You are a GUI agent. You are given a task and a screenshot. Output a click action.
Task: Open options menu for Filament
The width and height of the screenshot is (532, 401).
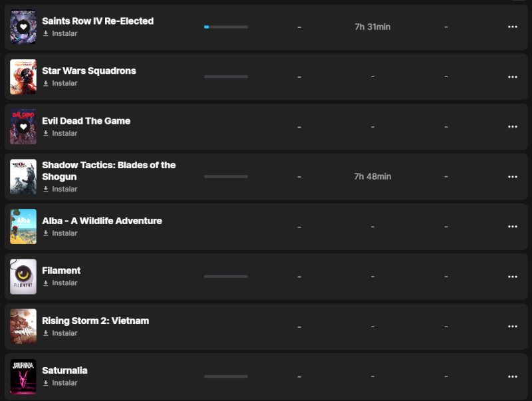coord(512,277)
